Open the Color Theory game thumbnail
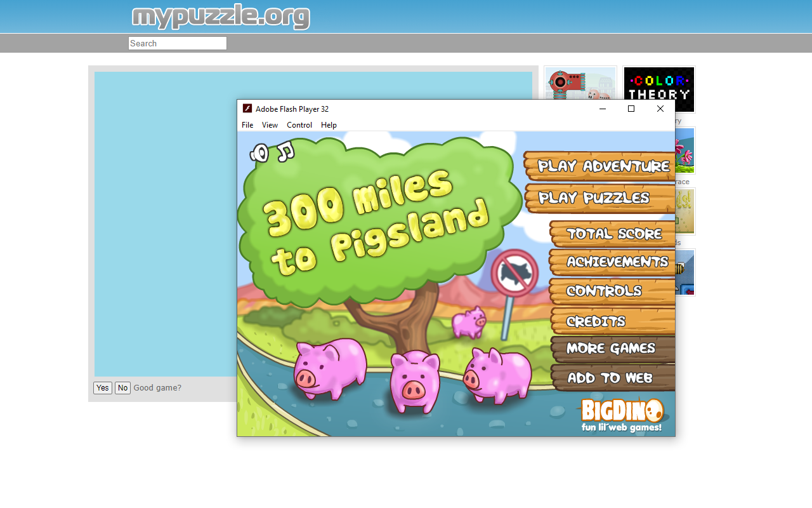 (x=659, y=90)
